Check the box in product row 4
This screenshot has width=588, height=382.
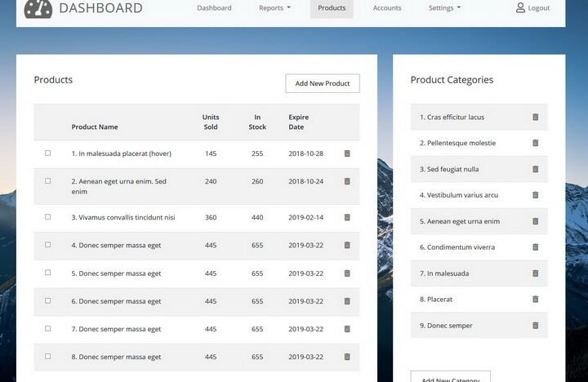[x=47, y=244]
